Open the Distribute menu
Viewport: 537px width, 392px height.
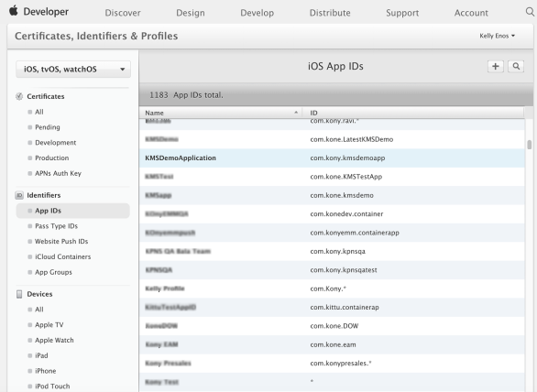coord(330,13)
